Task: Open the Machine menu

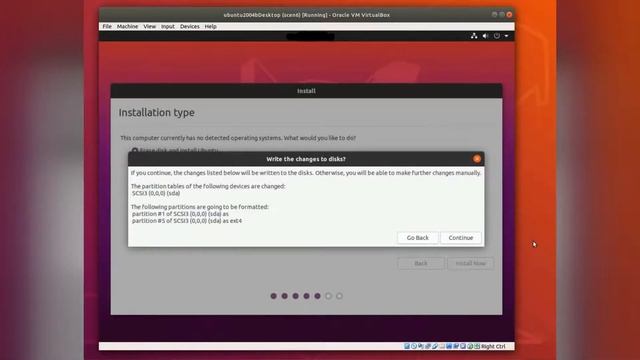Action: click(x=127, y=26)
